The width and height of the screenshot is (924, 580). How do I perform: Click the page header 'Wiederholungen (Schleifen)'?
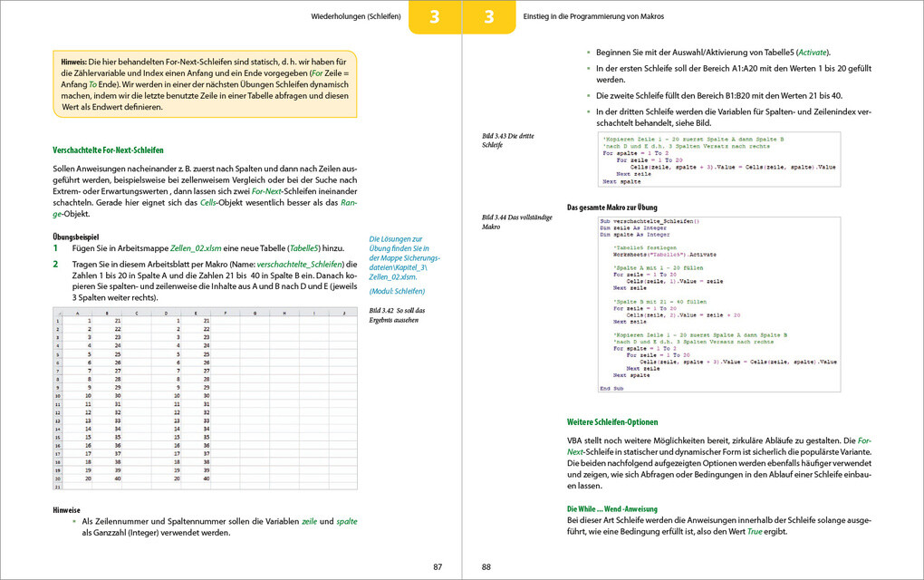click(x=355, y=16)
